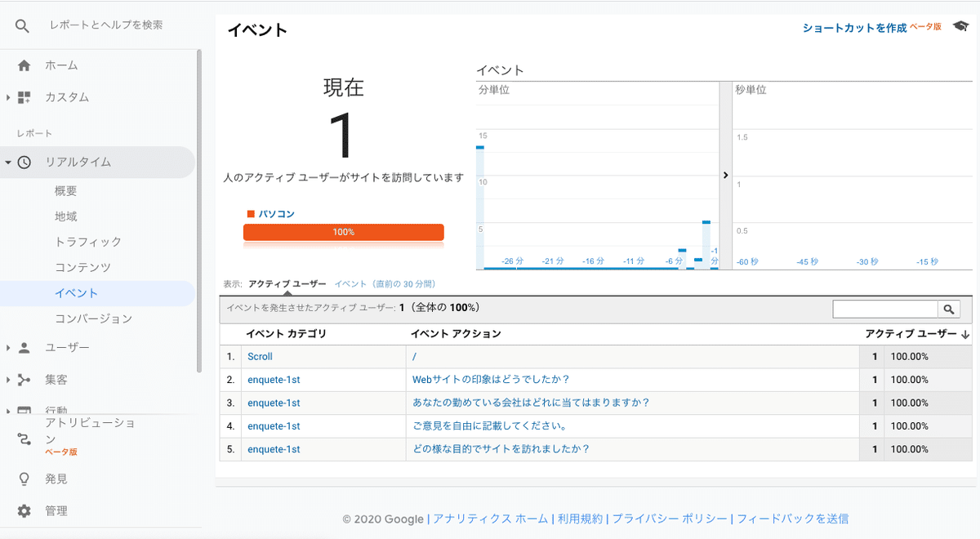
Task: Click the event table filter input
Action: [x=884, y=309]
